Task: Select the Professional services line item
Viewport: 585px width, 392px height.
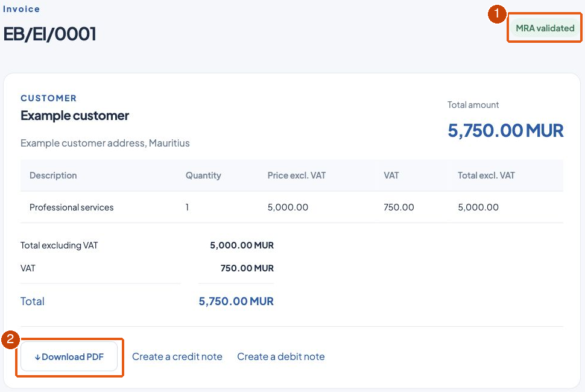Action: [x=292, y=207]
